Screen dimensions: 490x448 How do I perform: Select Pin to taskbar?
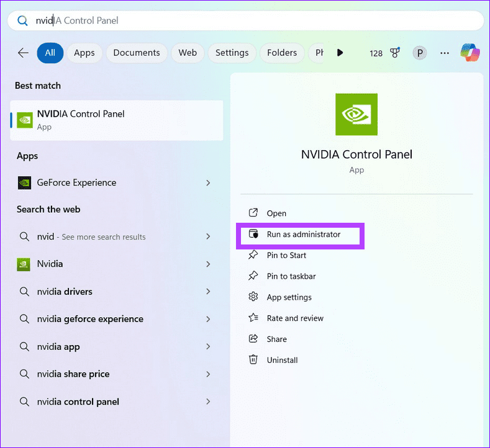[x=291, y=276]
